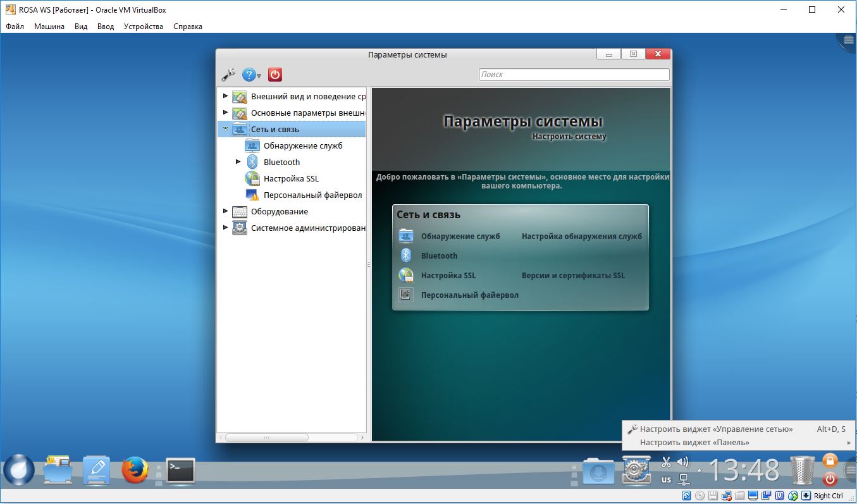Open the Настроить виджет «Панель» submenu
This screenshot has width=857, height=504.
click(738, 443)
